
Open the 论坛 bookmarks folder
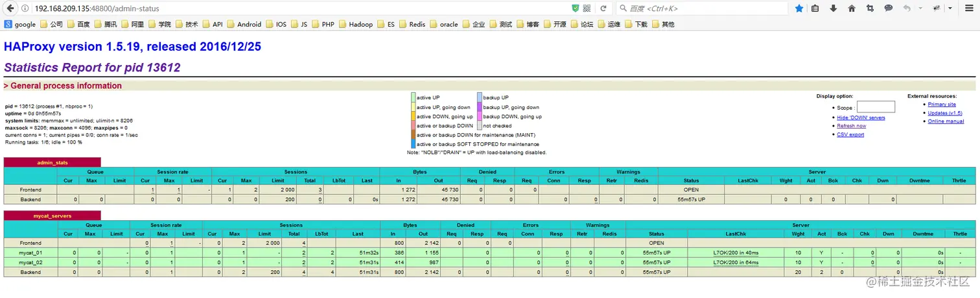(581, 24)
